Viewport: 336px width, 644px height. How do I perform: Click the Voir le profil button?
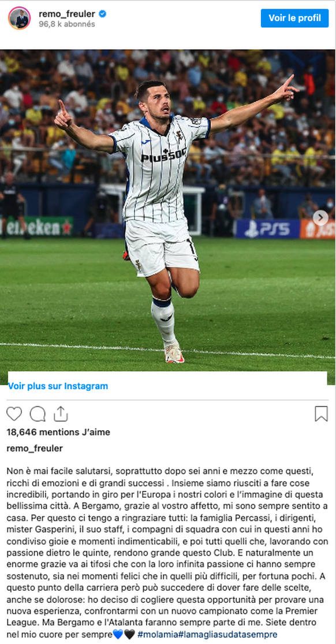[x=294, y=18]
